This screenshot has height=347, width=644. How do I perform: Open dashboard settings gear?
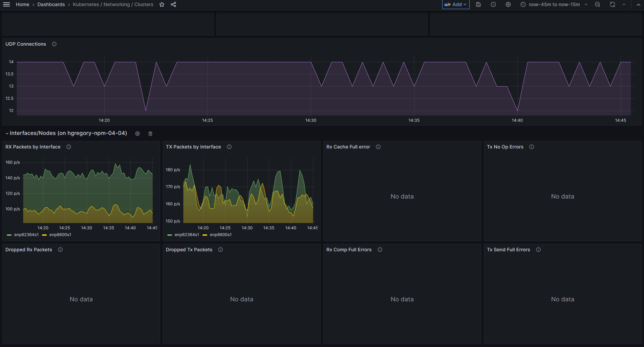coord(508,4)
